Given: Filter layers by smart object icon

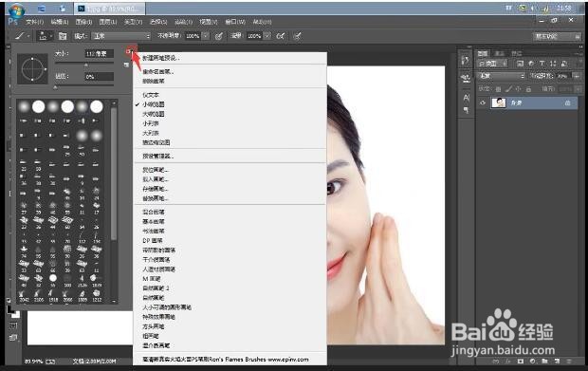Looking at the screenshot, I should tap(564, 64).
